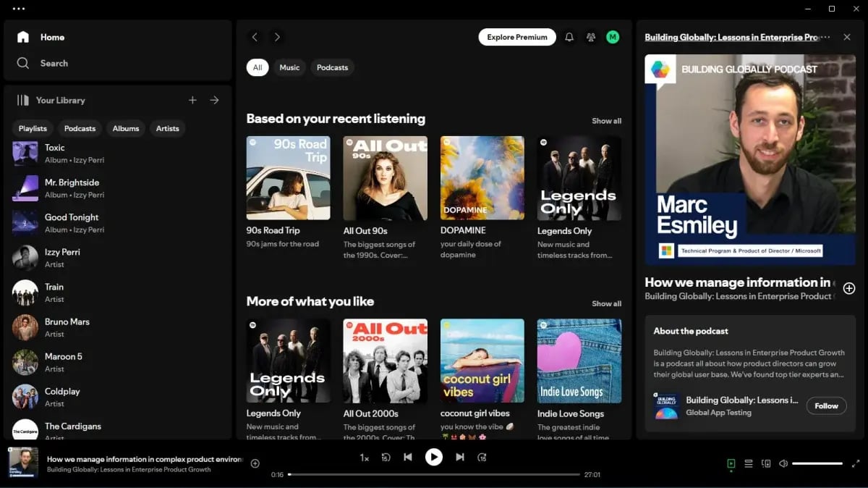Toggle the Now Playing view
This screenshot has height=488, width=868.
(731, 463)
